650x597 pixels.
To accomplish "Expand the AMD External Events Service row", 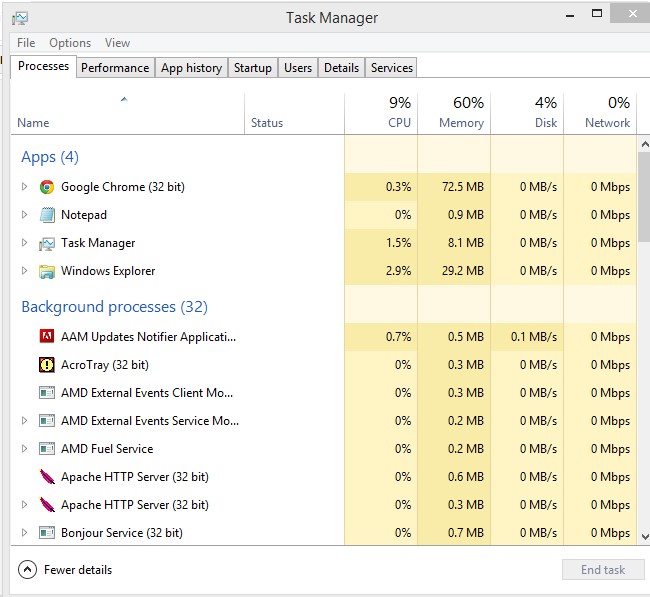I will [25, 421].
